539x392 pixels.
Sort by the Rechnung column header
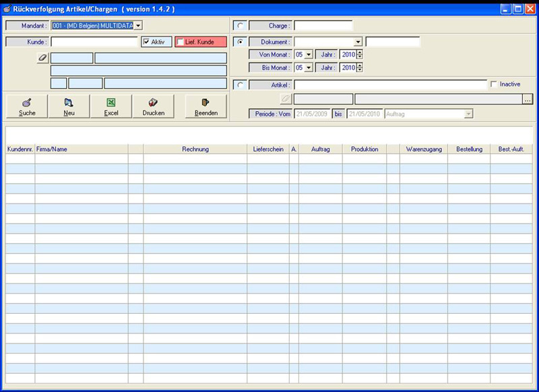point(195,149)
